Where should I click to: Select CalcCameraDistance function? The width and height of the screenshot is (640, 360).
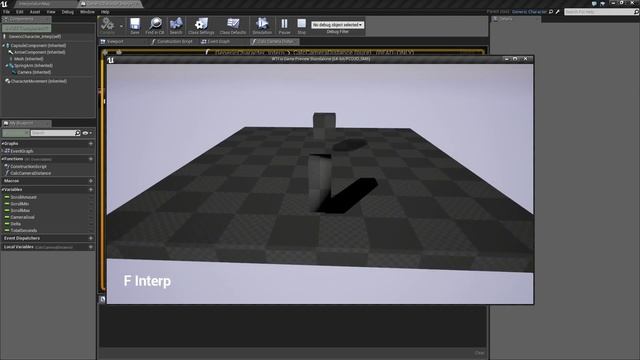(31, 173)
